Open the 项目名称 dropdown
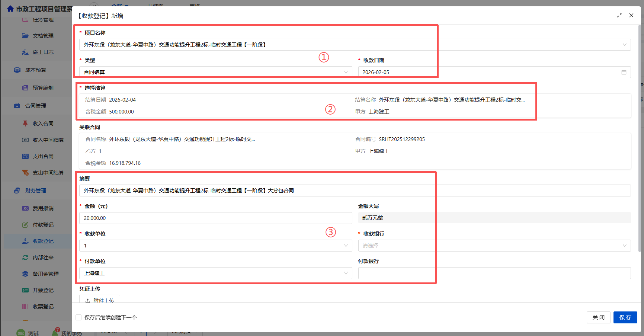The width and height of the screenshot is (644, 336). pos(355,45)
